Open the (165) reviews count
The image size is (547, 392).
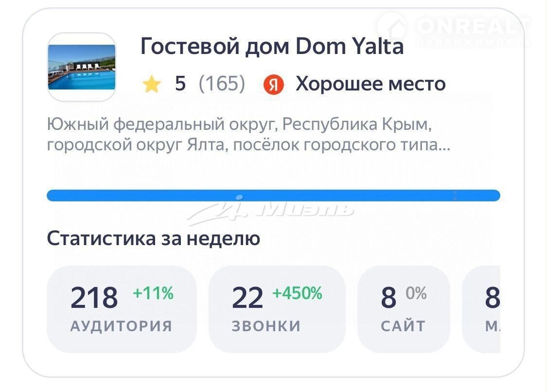point(222,84)
